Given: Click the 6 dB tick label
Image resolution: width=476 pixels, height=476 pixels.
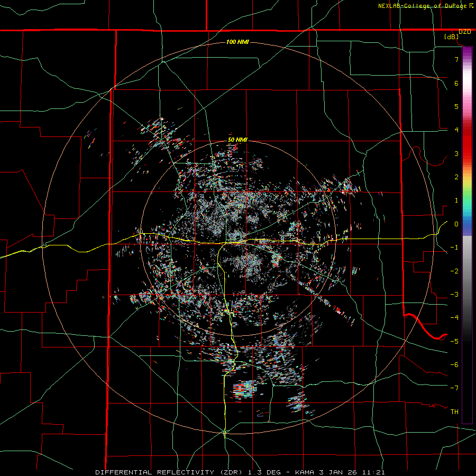Looking at the screenshot, I should (456, 83).
